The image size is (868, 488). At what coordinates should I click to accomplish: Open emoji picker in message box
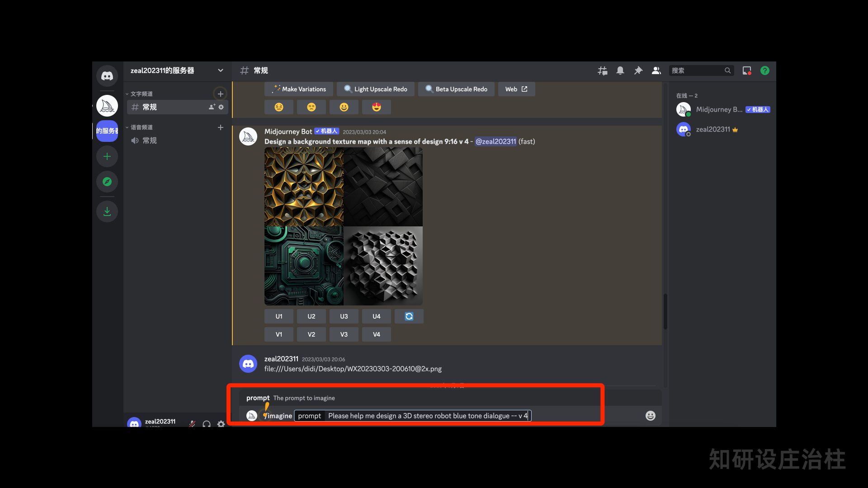coord(650,416)
